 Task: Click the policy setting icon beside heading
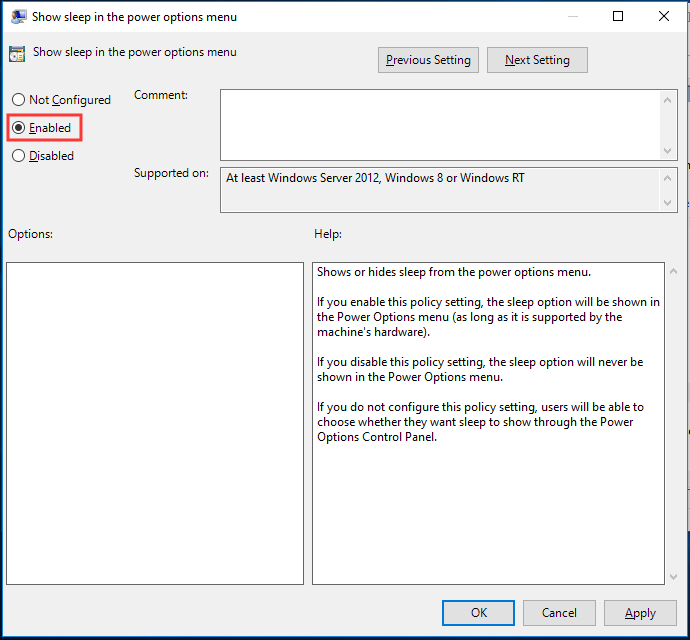pyautogui.click(x=17, y=54)
